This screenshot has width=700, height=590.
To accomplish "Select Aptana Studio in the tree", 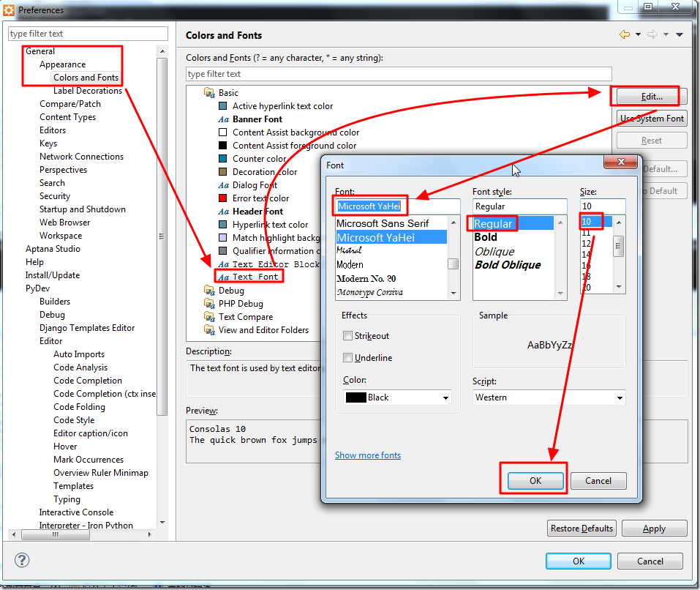I will (x=53, y=249).
